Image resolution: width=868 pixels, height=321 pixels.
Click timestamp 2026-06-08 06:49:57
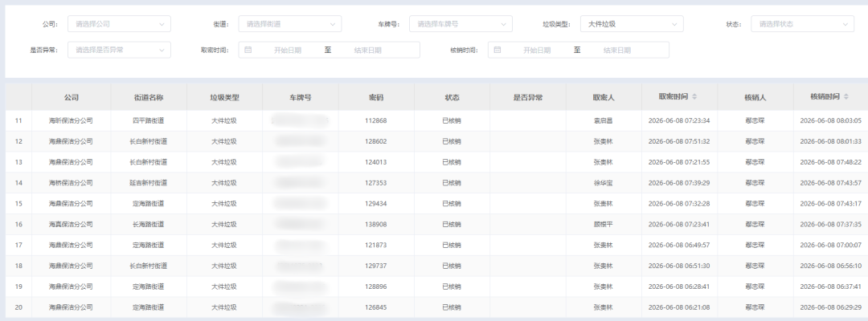(679, 245)
